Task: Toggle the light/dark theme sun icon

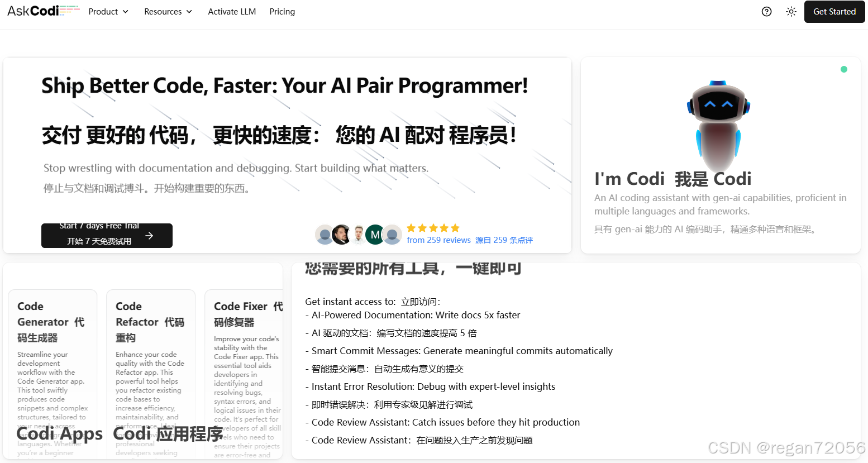Action: [x=791, y=12]
